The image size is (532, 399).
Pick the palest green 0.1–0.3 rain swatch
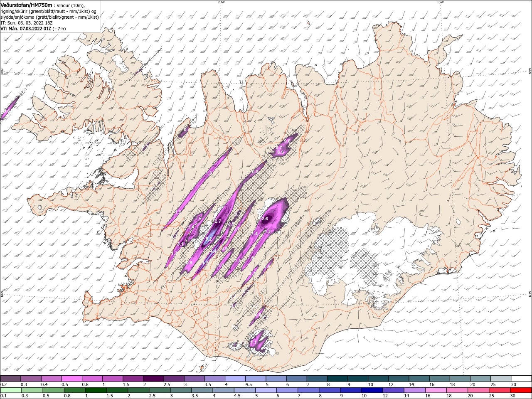[x=11, y=390]
